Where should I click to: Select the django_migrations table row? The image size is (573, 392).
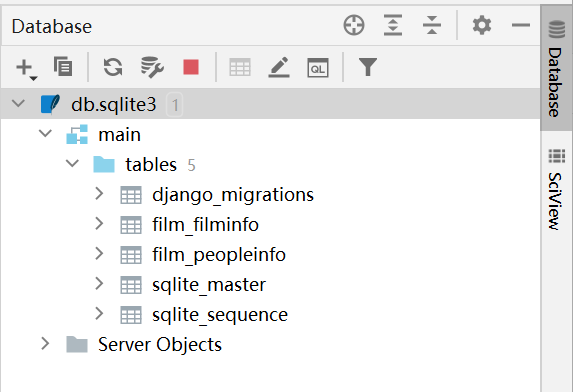pyautogui.click(x=270, y=194)
